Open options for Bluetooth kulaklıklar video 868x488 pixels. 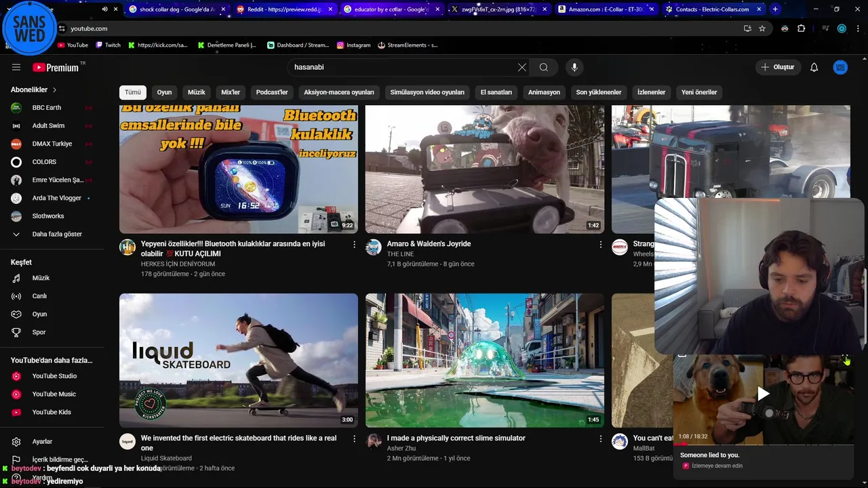coord(354,244)
